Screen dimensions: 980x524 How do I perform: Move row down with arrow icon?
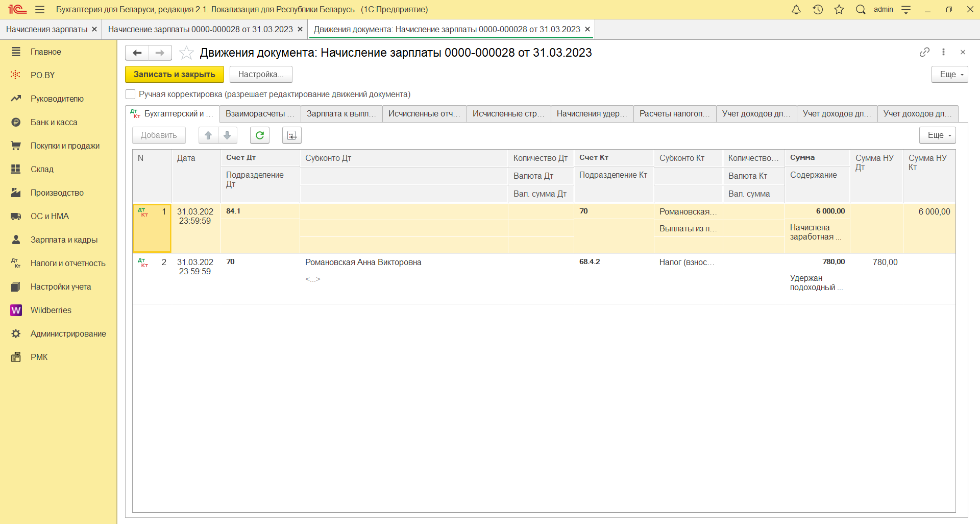click(227, 135)
